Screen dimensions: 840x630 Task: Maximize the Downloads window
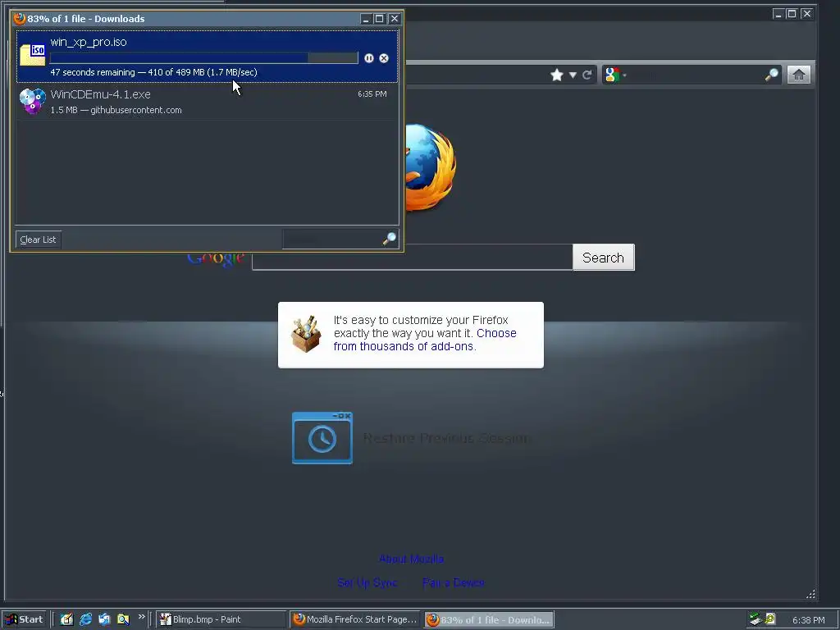click(x=379, y=19)
